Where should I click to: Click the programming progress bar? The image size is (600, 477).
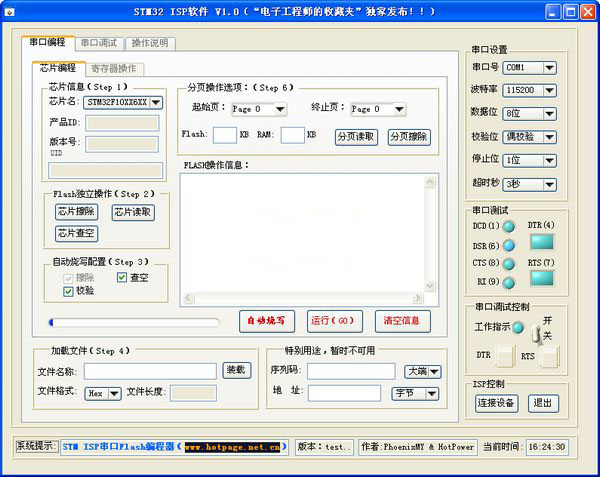coord(134,322)
